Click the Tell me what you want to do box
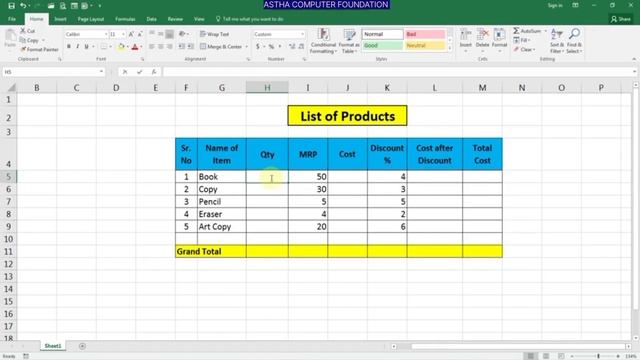The width and height of the screenshot is (640, 360). 249,19
